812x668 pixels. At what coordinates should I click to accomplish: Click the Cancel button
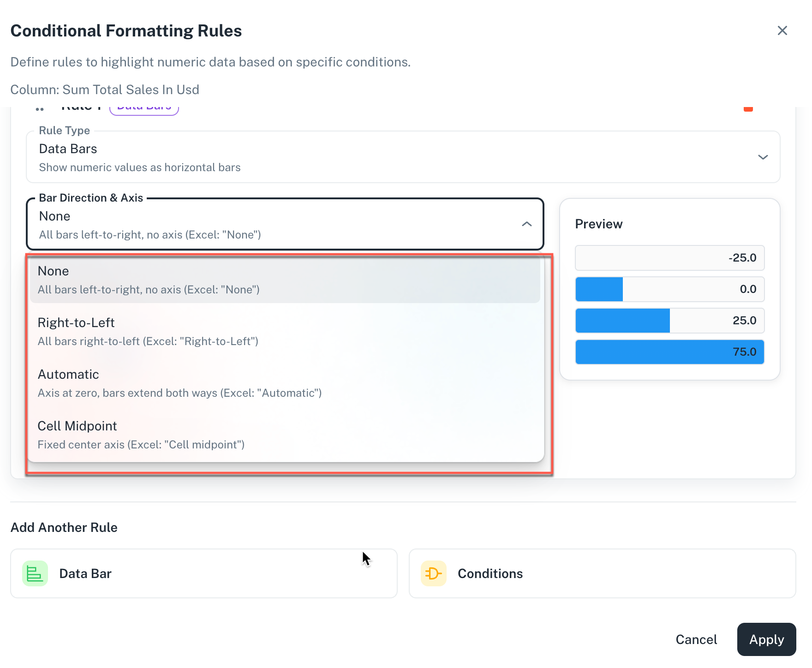tap(696, 639)
